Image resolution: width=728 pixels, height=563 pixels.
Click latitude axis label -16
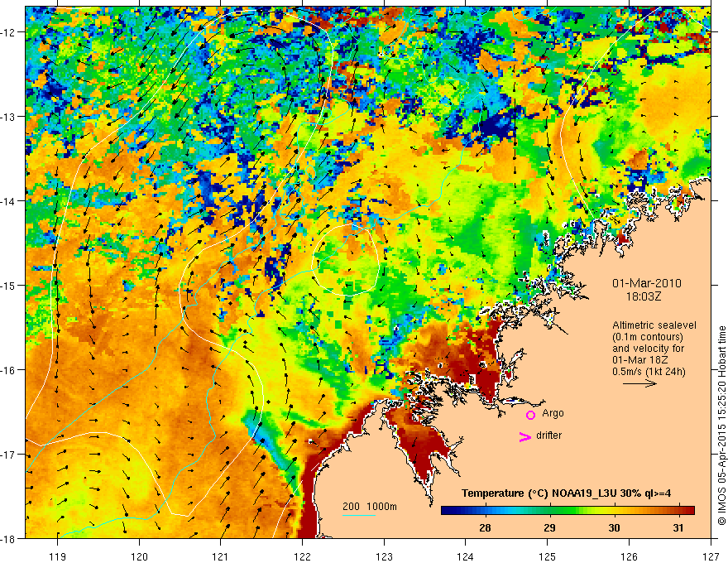coord(10,370)
